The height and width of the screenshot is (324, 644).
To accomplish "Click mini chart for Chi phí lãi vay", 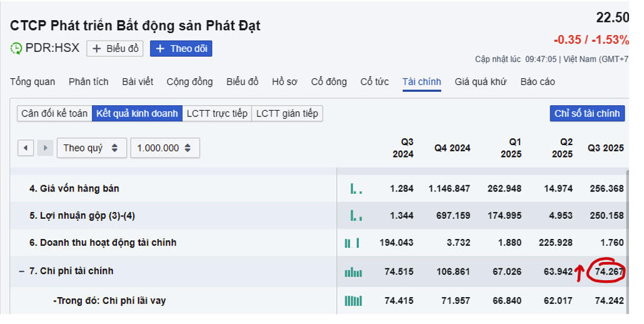I will (x=353, y=301).
